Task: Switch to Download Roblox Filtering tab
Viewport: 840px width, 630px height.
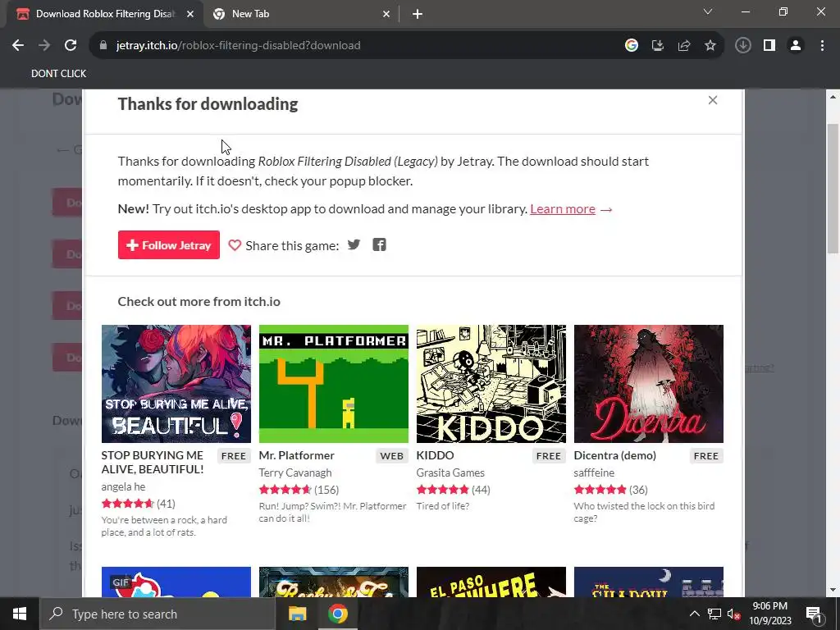Action: tap(105, 14)
